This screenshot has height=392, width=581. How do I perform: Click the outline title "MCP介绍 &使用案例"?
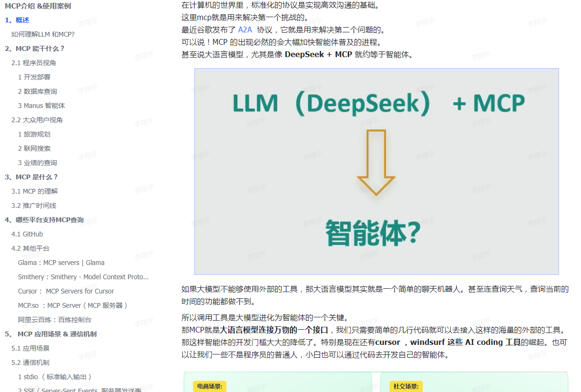point(38,6)
